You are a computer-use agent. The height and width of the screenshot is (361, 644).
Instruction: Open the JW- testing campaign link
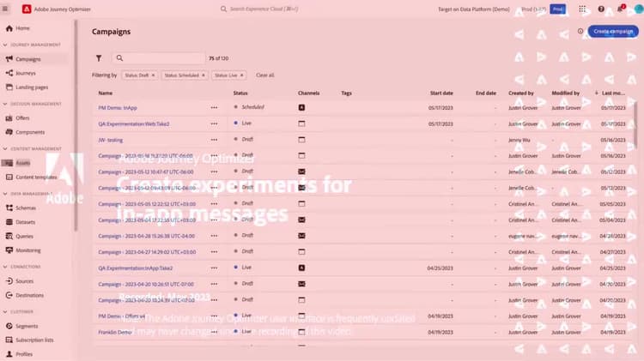click(x=111, y=140)
